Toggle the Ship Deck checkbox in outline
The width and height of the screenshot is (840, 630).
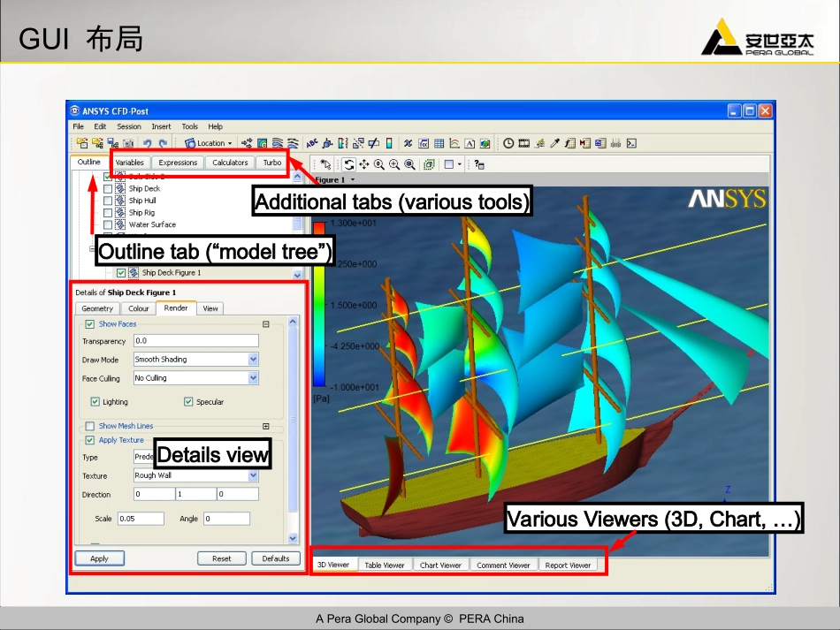pos(108,188)
